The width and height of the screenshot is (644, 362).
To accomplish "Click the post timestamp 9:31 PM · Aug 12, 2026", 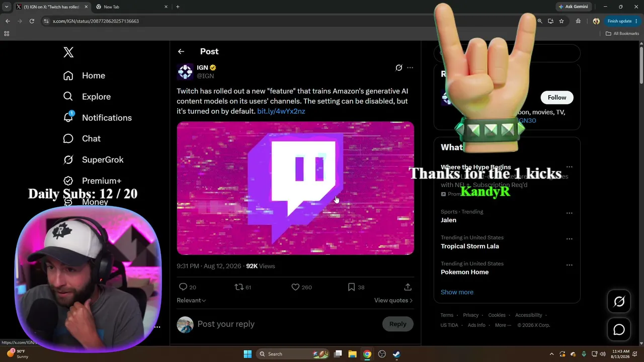I will click(209, 266).
